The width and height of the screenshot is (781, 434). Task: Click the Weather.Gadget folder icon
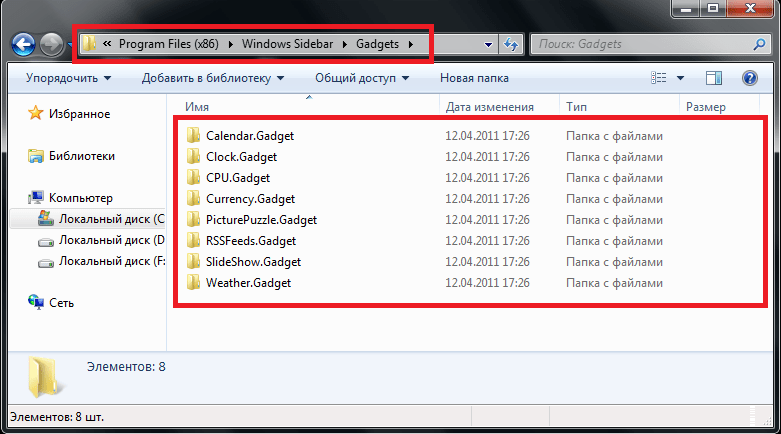coord(193,283)
